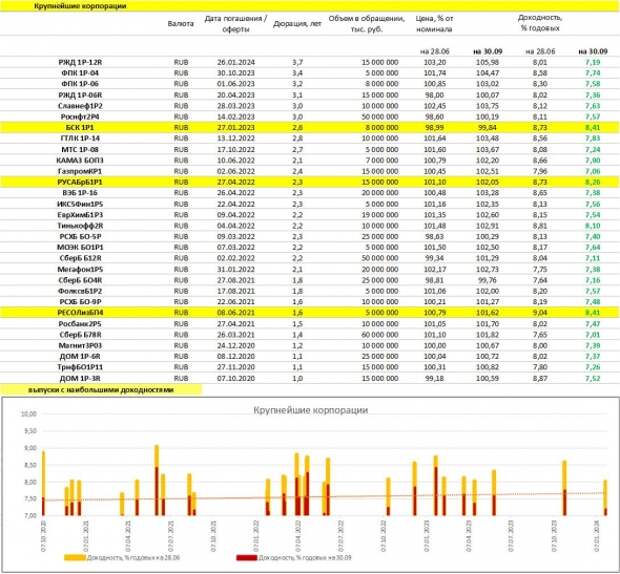Click the "РЖД 1Р-06R" row label
This screenshot has height=574, width=620.
(x=80, y=95)
